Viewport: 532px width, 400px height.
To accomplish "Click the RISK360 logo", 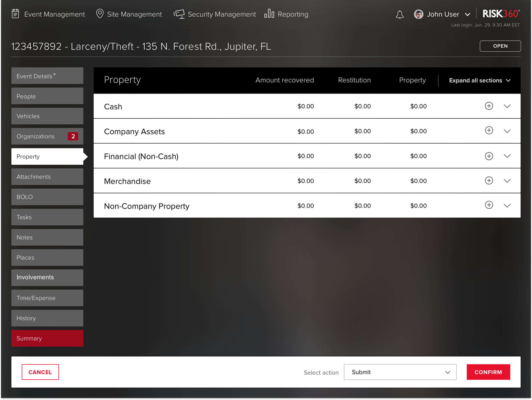I will click(501, 14).
